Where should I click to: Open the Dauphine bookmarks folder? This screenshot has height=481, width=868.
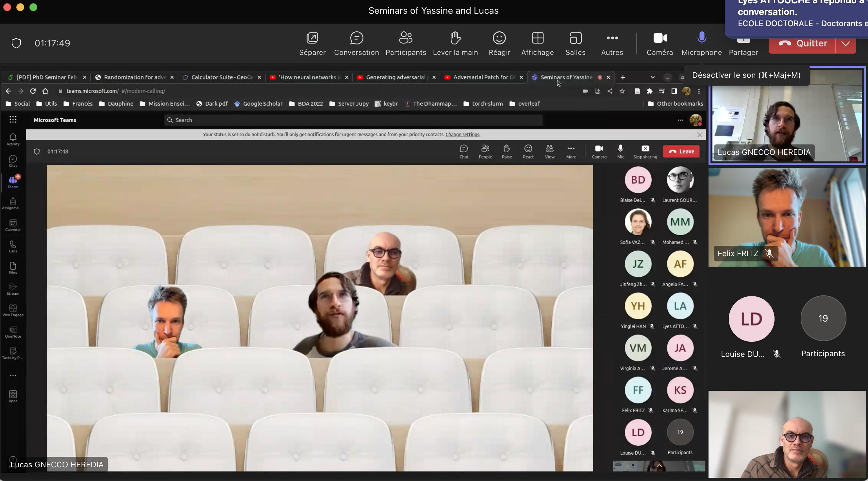tap(116, 103)
